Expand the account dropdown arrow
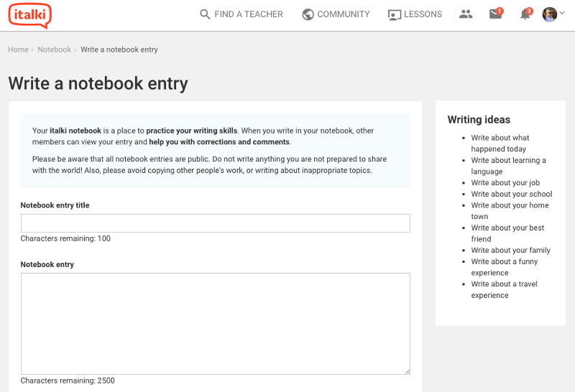Viewport: 575px width, 392px height. [x=562, y=13]
